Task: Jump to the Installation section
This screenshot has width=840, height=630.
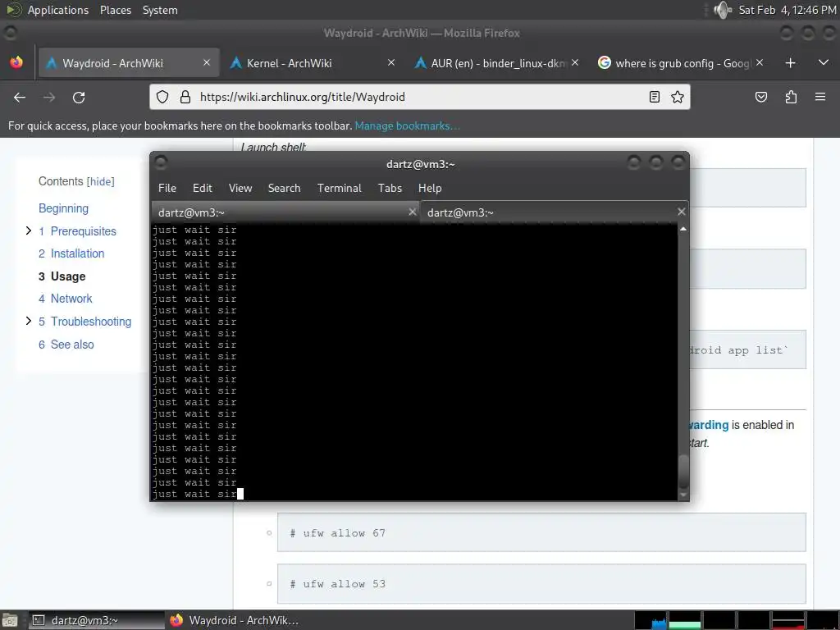Action: (x=71, y=253)
